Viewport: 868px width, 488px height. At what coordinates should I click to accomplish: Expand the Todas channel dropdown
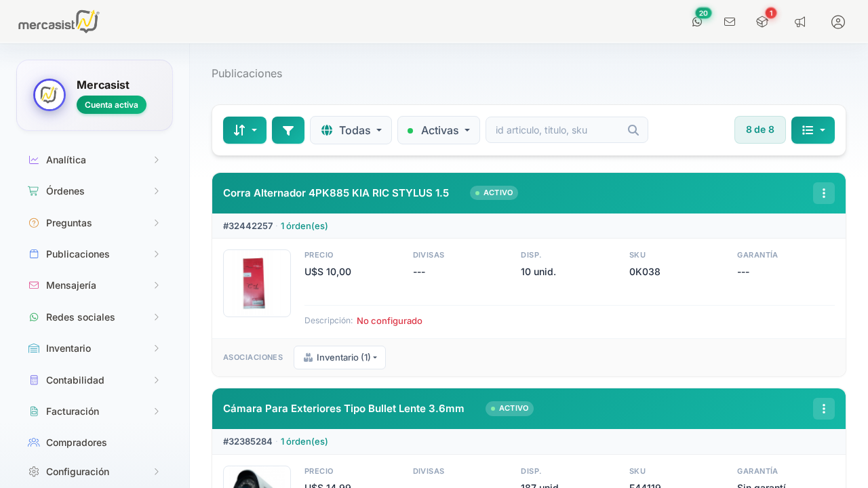351,130
